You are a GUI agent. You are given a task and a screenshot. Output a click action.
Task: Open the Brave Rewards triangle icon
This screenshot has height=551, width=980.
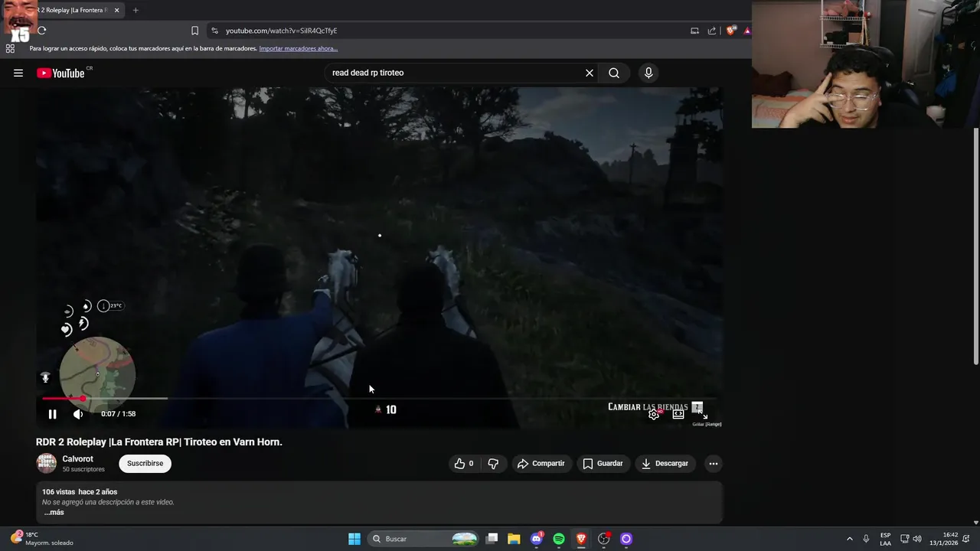click(x=747, y=31)
